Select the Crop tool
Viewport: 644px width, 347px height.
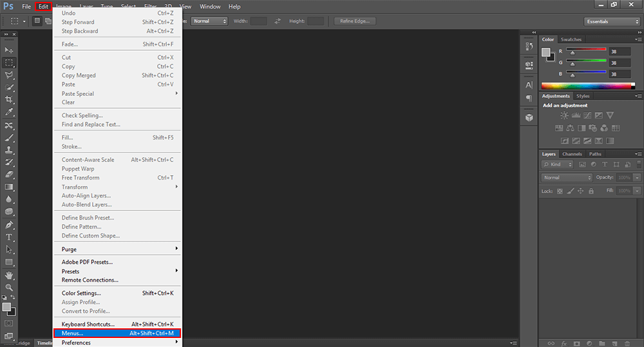tap(8, 99)
